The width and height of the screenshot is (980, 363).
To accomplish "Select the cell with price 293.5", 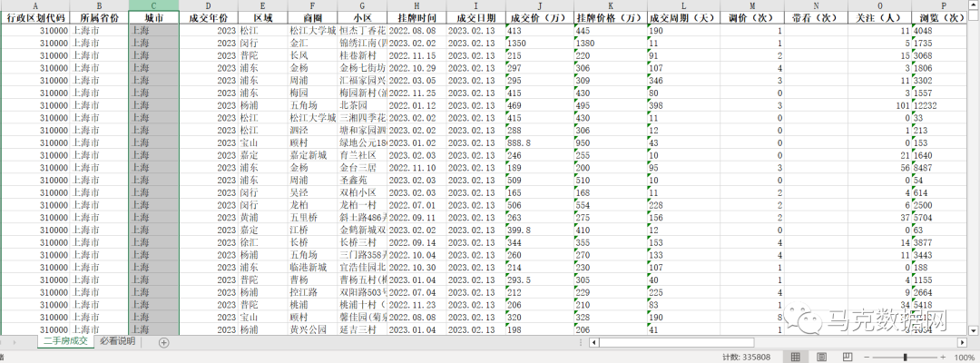I will tap(540, 280).
